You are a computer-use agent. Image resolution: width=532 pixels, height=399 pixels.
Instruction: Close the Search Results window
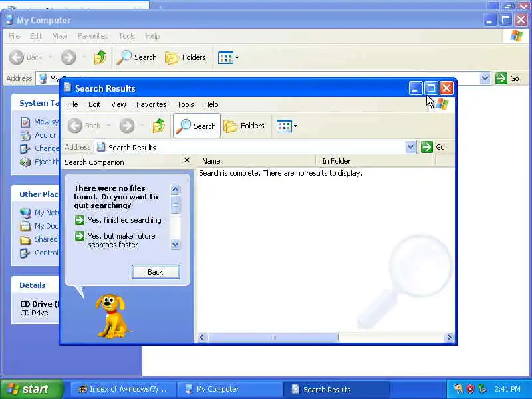[446, 88]
